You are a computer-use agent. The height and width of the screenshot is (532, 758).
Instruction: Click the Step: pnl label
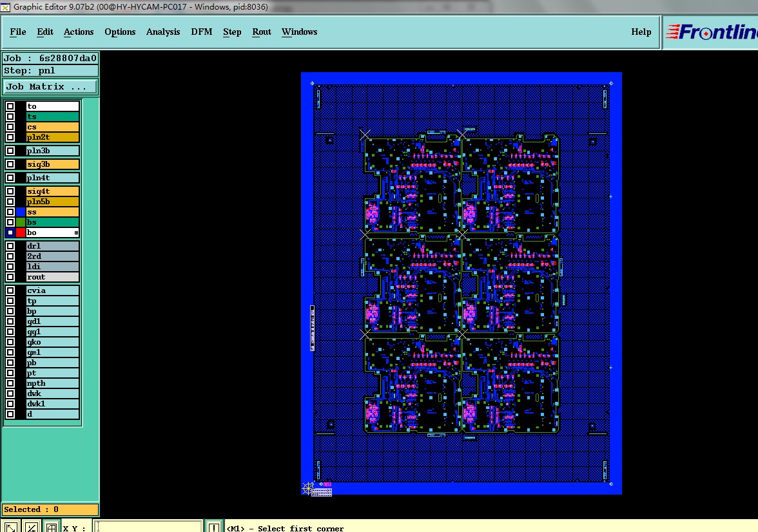[x=50, y=71]
